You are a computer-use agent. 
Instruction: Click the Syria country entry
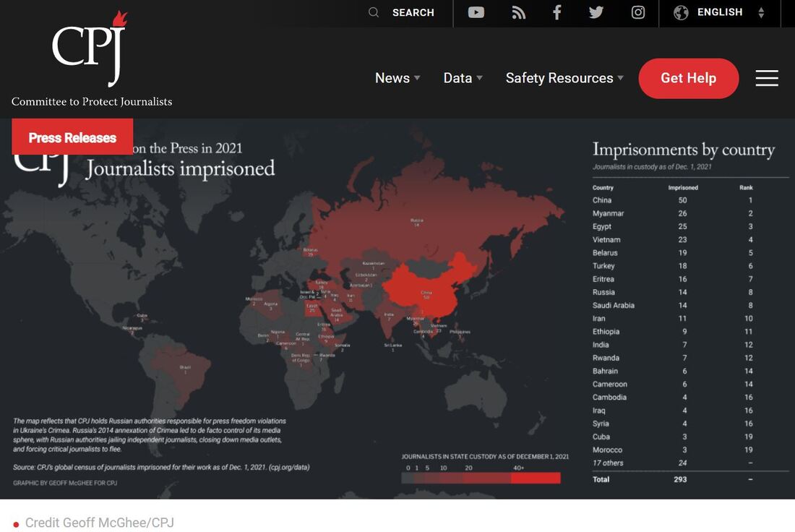pyautogui.click(x=601, y=424)
